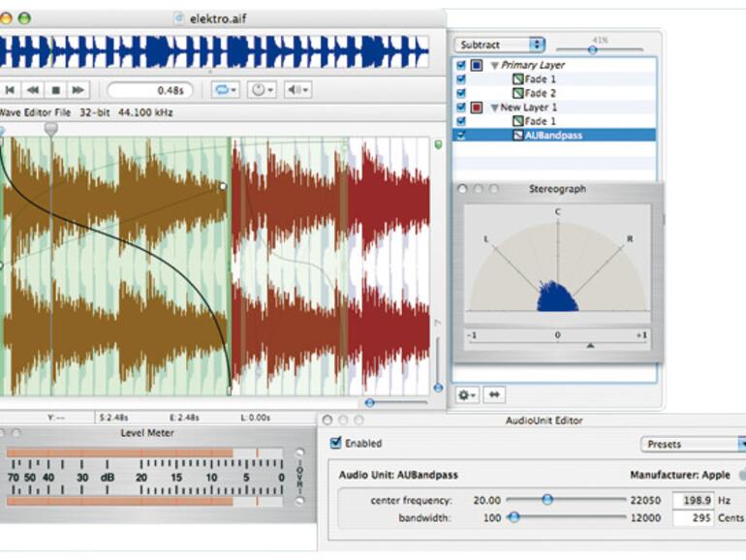Click the Primary Layer blue color swatch
The width and height of the screenshot is (746, 560).
[x=477, y=65]
